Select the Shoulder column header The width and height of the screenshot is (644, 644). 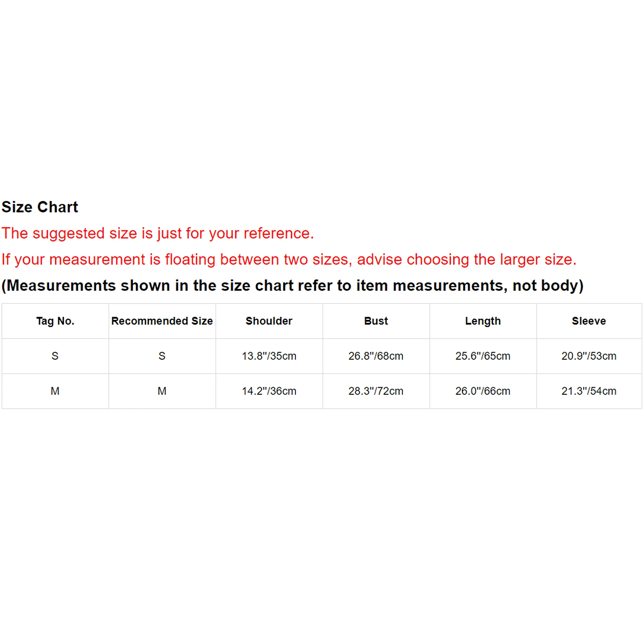pyautogui.click(x=269, y=321)
